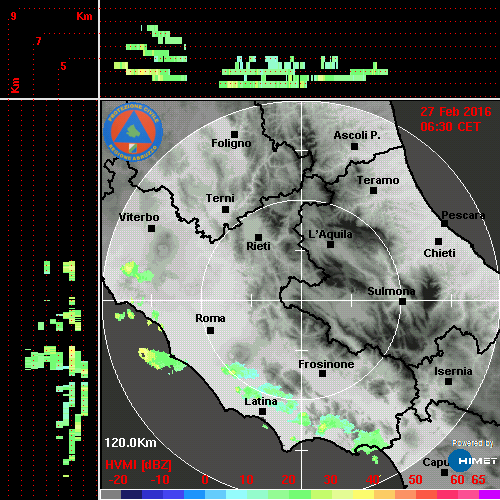Click the 30 scale value
500x500 pixels.
pyautogui.click(x=330, y=480)
